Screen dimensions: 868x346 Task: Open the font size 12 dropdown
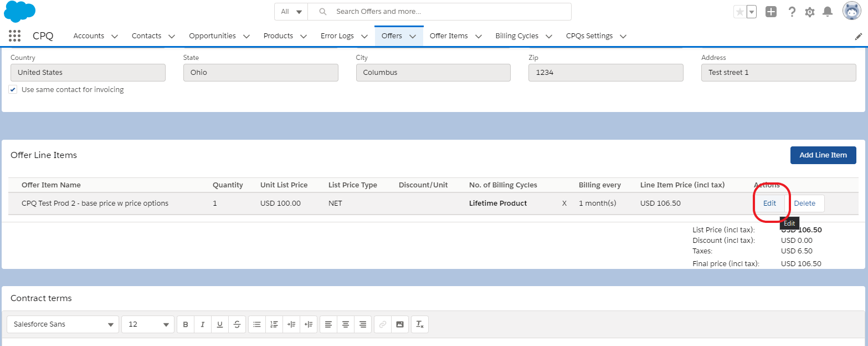click(x=148, y=324)
